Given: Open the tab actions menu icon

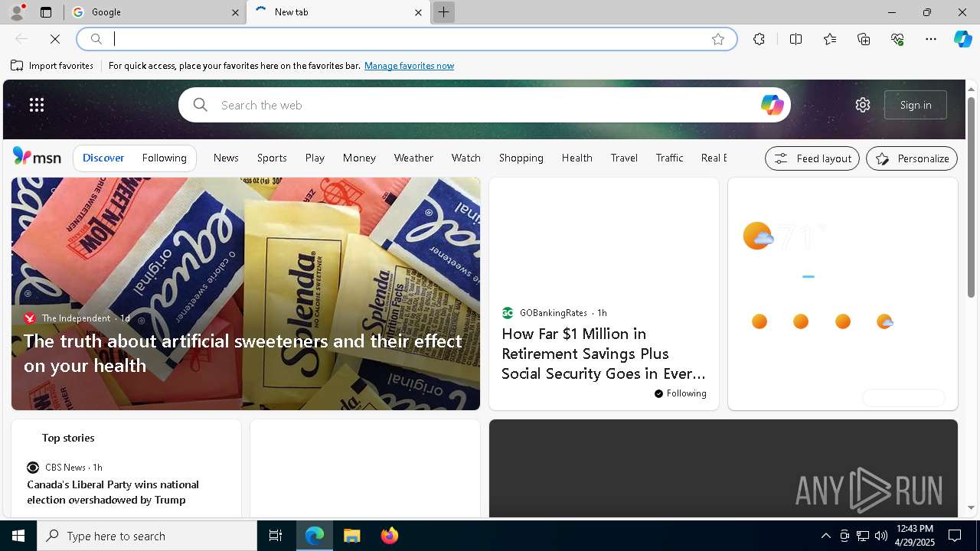Looking at the screenshot, I should pos(46,12).
